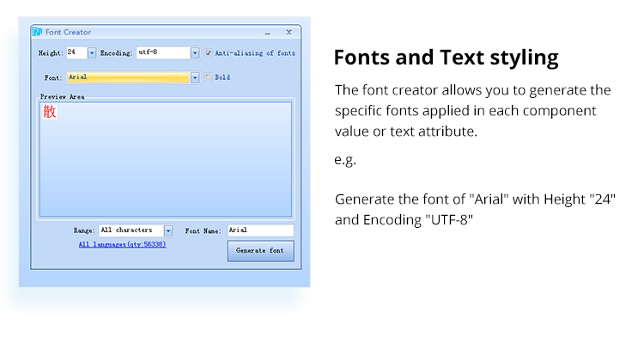Click the Fonts and Text styling heading
The image size is (644, 343).
446,58
